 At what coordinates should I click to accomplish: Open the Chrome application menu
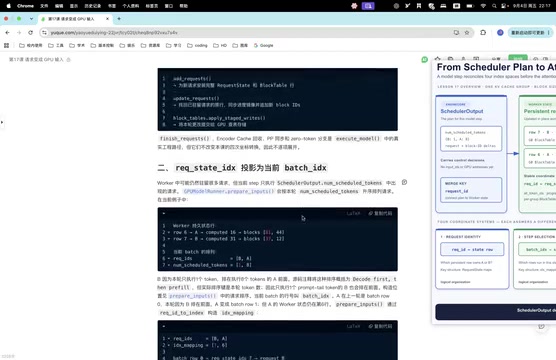point(25,6)
